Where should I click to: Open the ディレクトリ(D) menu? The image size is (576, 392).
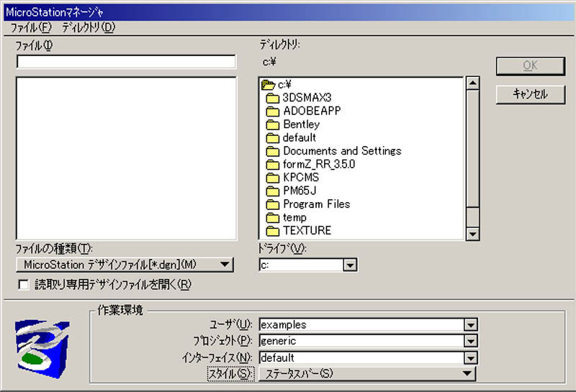coord(88,27)
